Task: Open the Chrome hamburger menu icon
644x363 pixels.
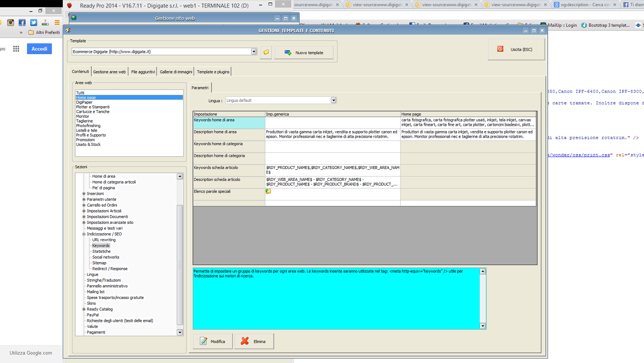Action: pos(57,22)
